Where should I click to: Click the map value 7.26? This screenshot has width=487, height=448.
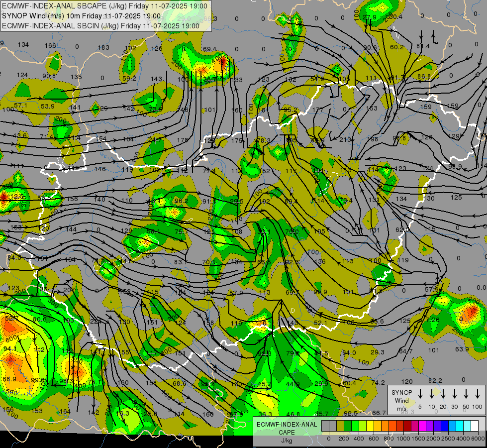433,320
